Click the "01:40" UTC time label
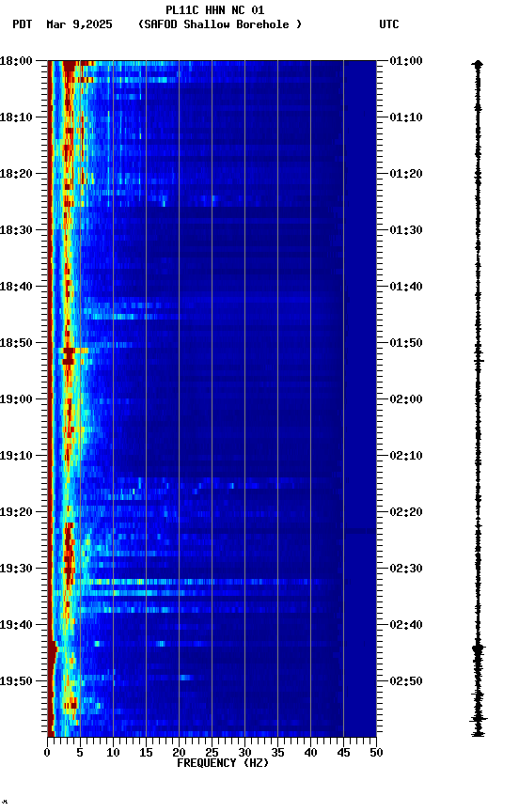Screen dimensions: 519x812 406,287
